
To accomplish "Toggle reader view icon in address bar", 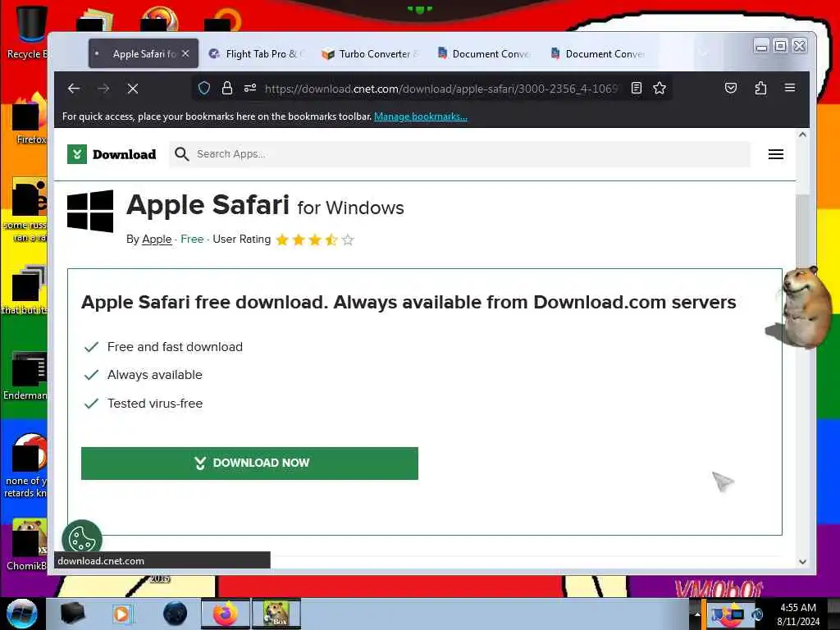I will point(637,88).
